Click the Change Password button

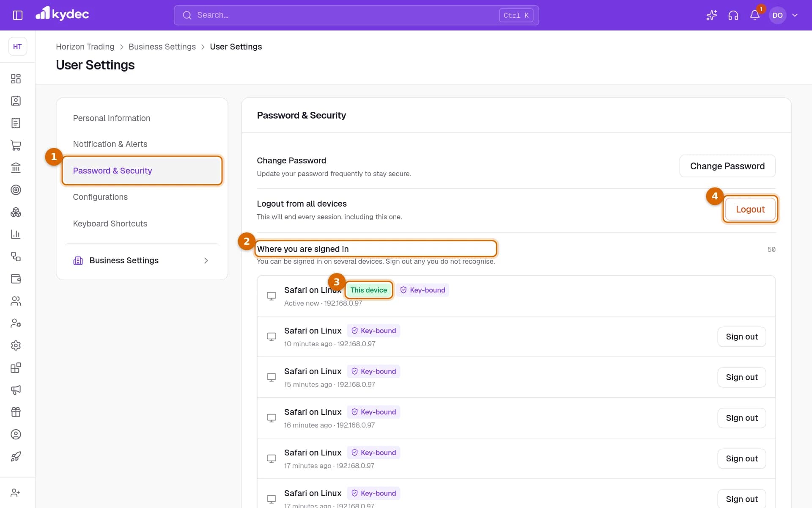(727, 166)
